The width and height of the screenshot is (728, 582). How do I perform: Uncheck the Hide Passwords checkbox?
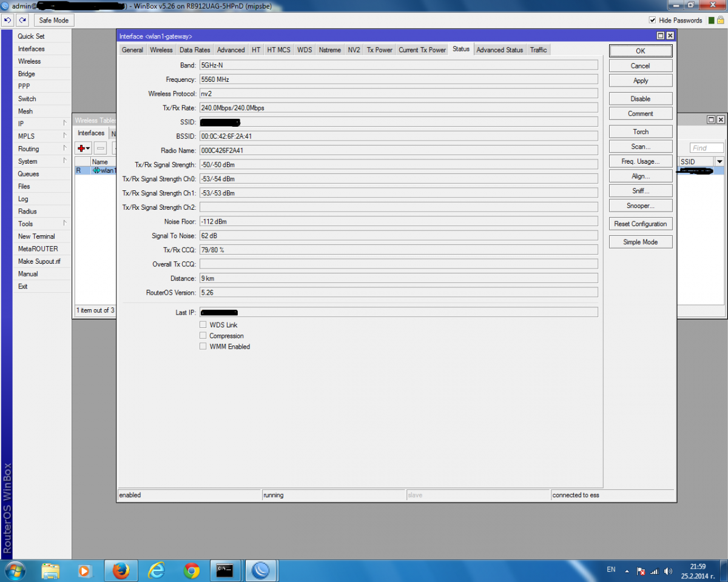(653, 21)
